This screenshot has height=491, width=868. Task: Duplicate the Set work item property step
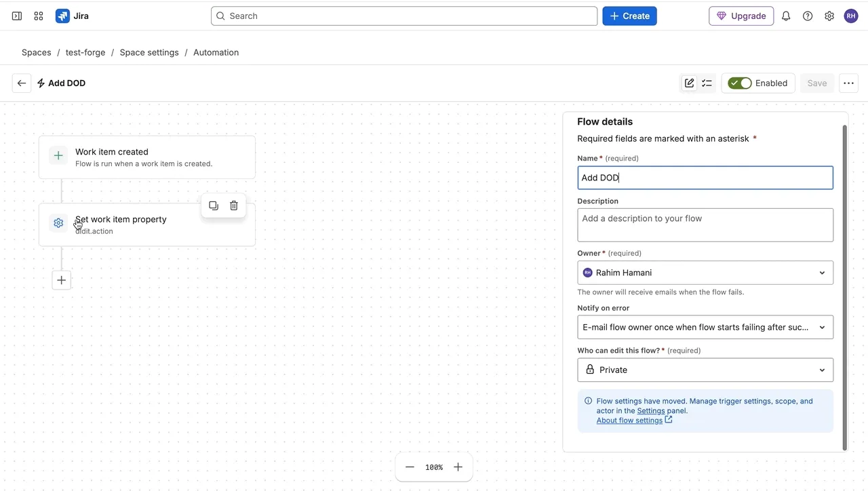(x=214, y=205)
